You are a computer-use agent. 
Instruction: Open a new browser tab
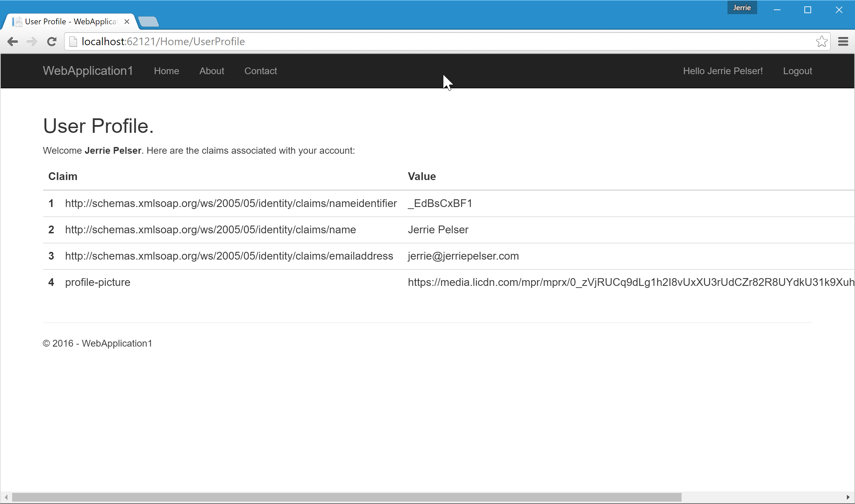click(x=148, y=22)
